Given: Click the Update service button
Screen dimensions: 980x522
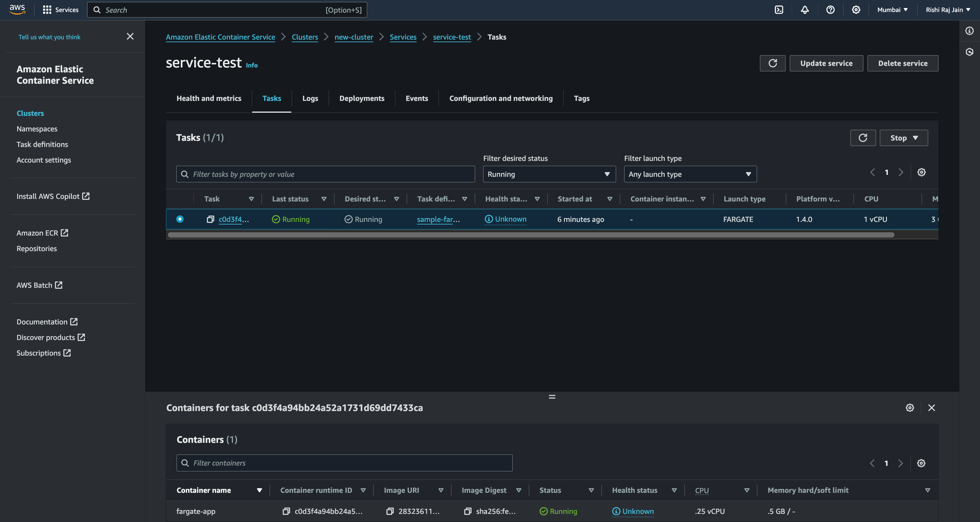Looking at the screenshot, I should coord(826,63).
